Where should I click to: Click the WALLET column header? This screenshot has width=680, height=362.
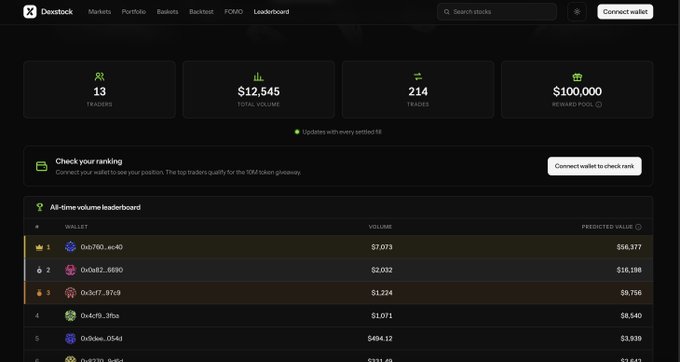coord(76,227)
